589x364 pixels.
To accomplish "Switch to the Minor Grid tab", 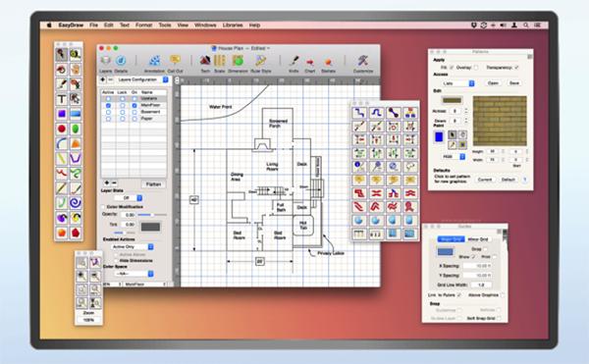I will point(478,239).
